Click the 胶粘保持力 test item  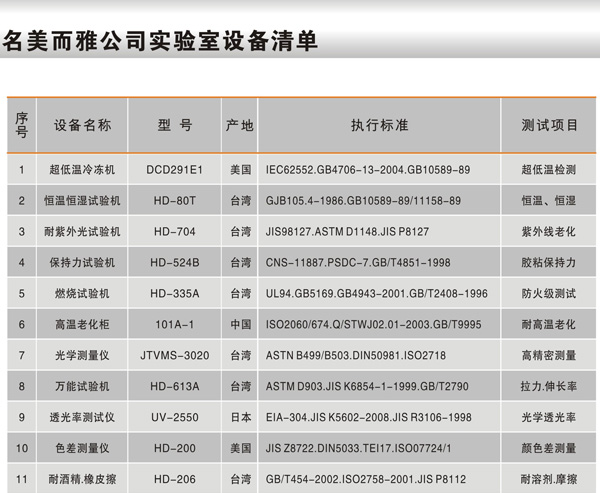[x=549, y=263]
